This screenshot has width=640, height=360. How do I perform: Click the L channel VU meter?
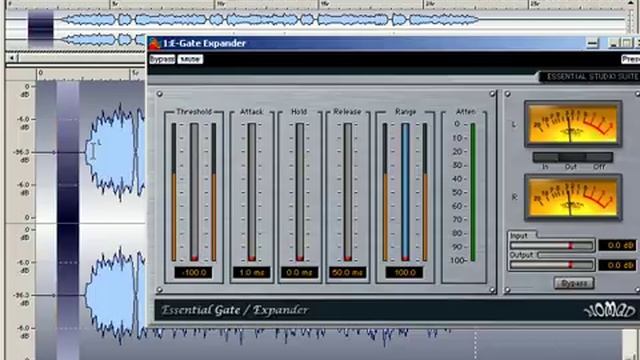tap(573, 124)
